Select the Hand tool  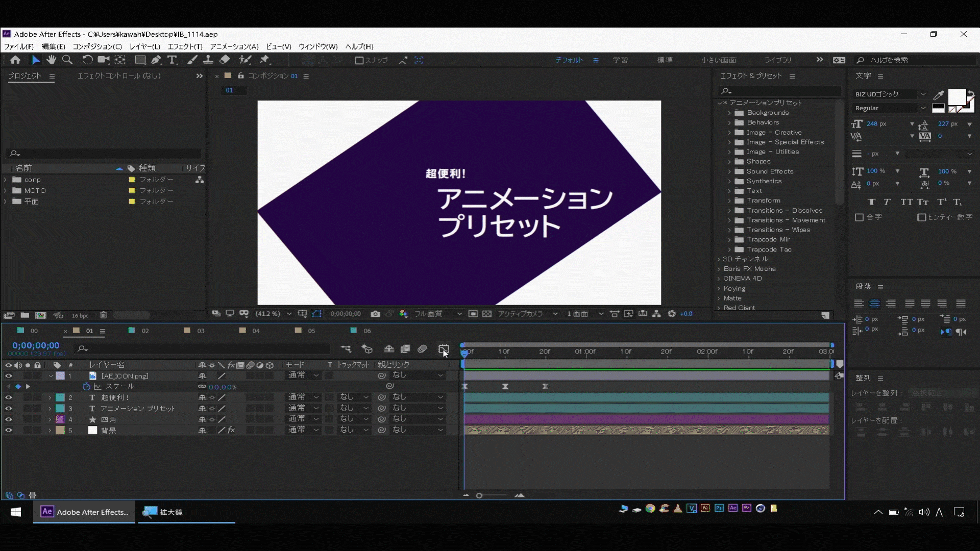coord(51,60)
